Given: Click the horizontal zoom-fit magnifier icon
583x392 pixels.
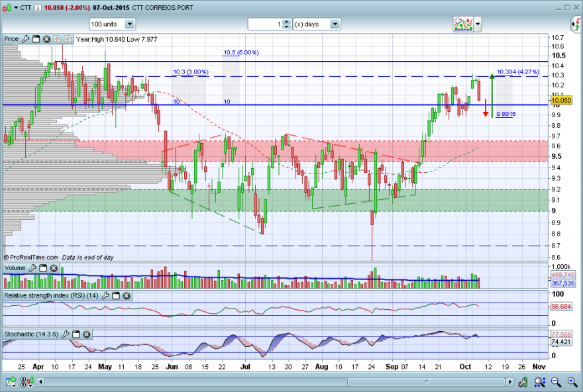Looking at the screenshot, I should pyautogui.click(x=540, y=381).
